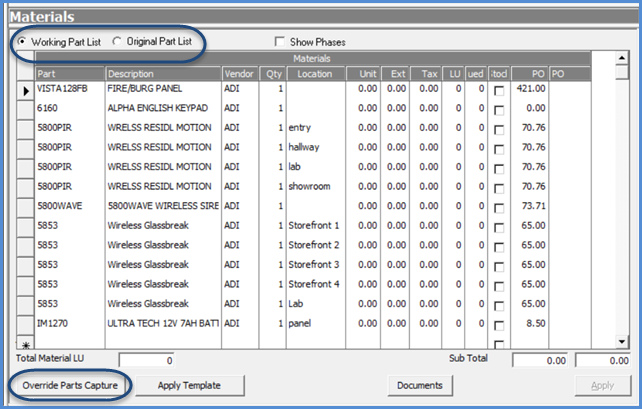
Task: Click the Location column header
Action: (x=316, y=74)
